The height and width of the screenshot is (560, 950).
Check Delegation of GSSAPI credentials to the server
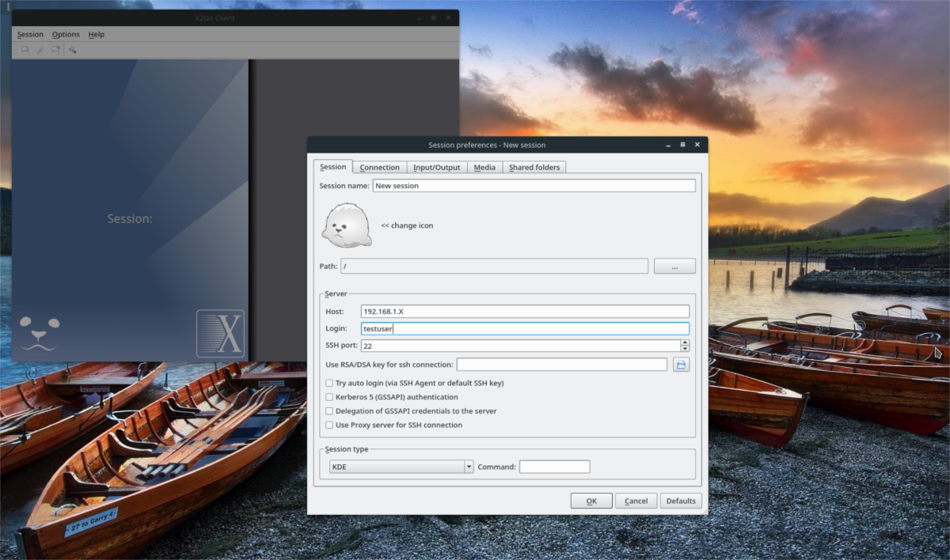329,411
